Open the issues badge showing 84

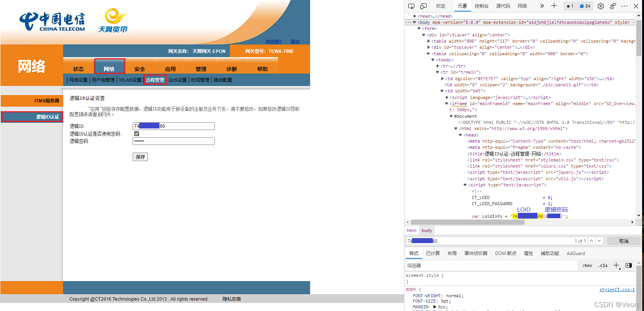tap(585, 6)
